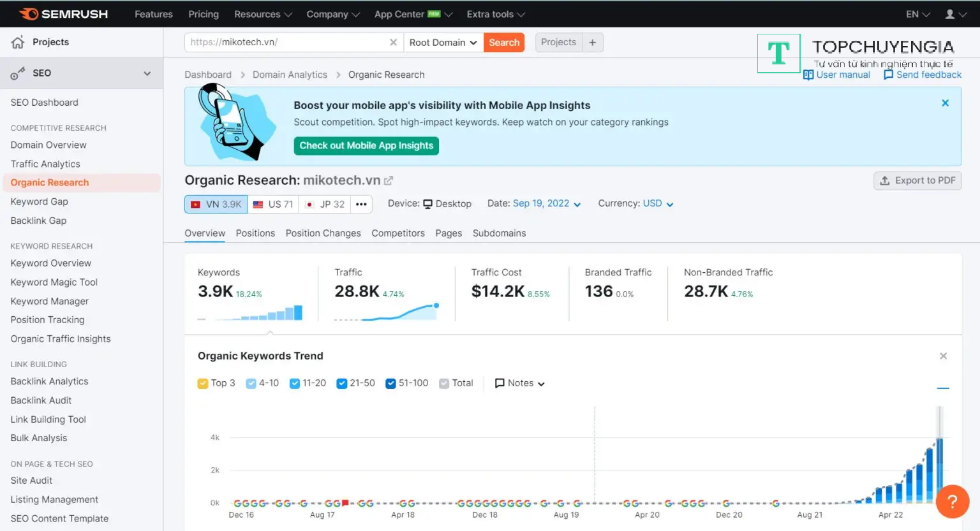Open Position Tracking in sidebar
Image resolution: width=980 pixels, height=531 pixels.
tap(47, 319)
